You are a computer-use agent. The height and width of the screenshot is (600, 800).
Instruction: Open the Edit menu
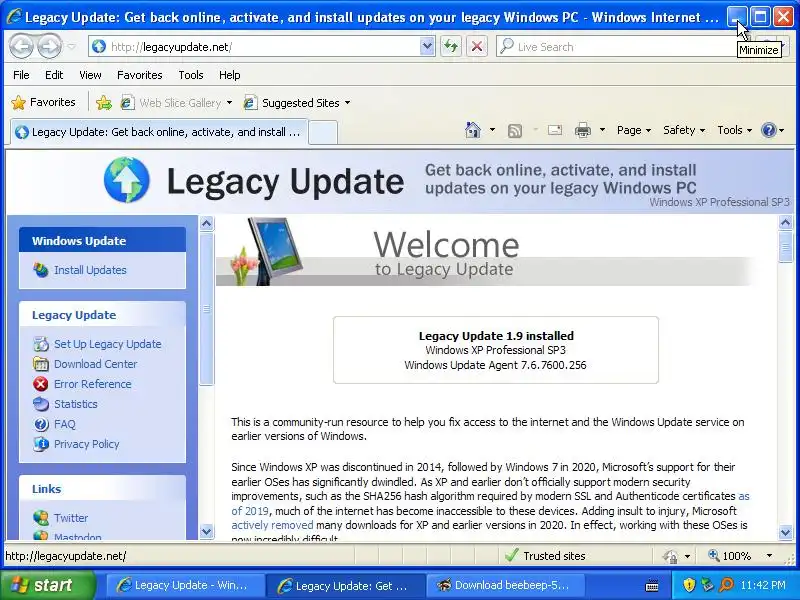(54, 75)
